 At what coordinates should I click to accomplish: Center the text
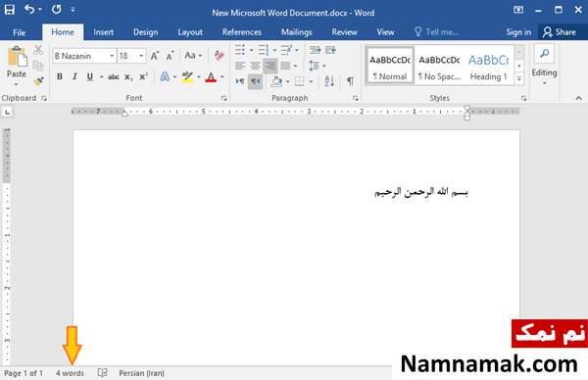pos(256,66)
